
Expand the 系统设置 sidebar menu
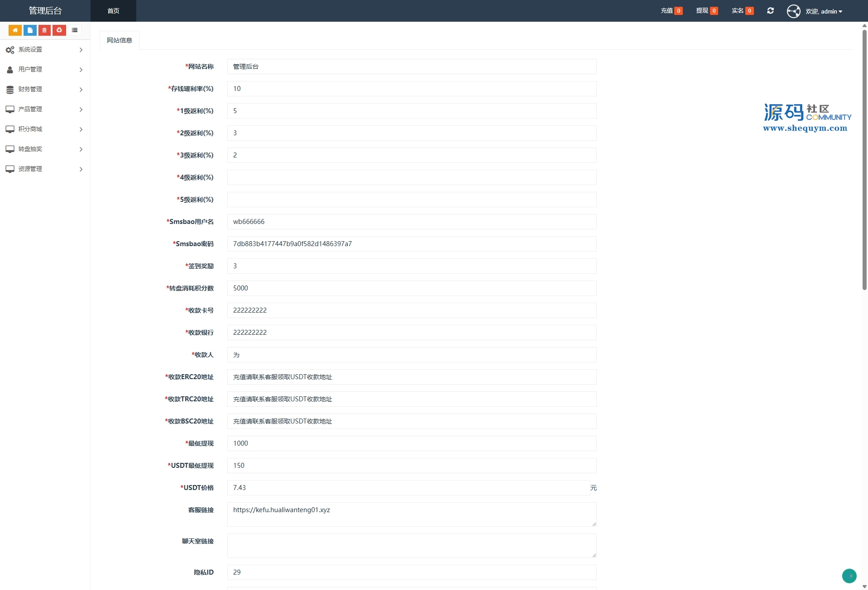(x=44, y=50)
